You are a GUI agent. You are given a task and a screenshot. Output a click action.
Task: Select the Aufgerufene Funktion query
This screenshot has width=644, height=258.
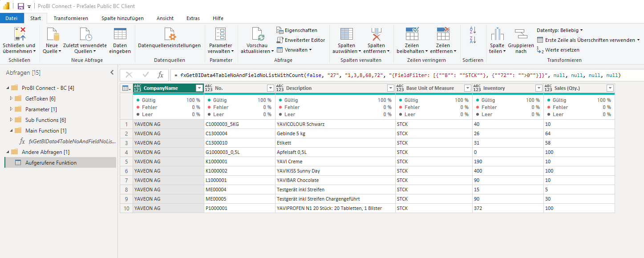(x=60, y=162)
